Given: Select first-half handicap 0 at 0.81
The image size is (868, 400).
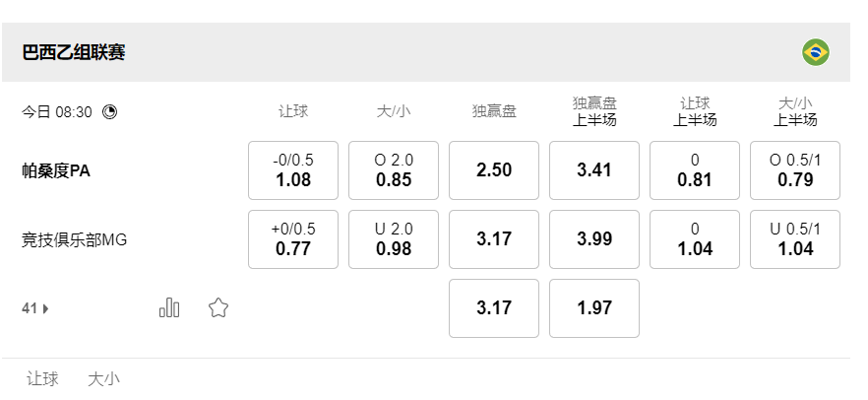Looking at the screenshot, I should [695, 170].
